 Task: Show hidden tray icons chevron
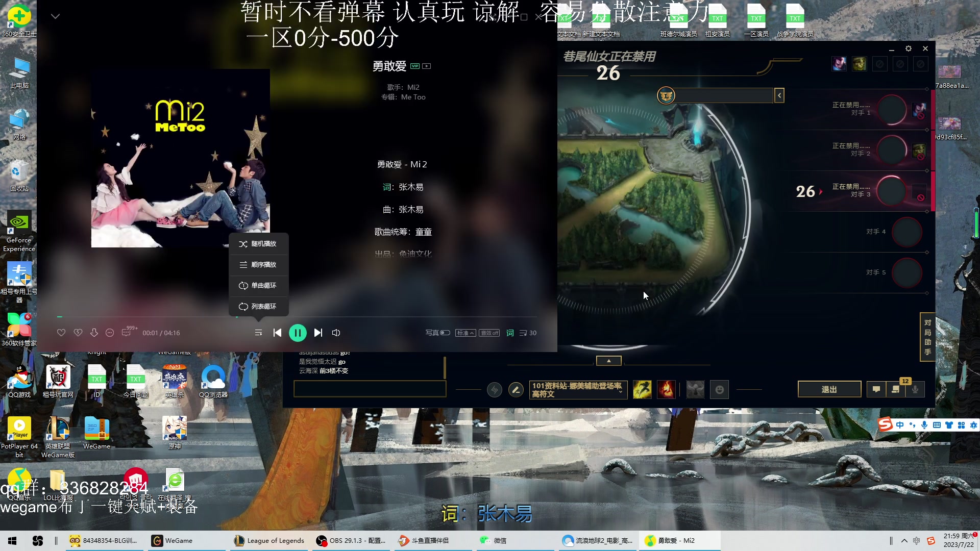coord(904,541)
